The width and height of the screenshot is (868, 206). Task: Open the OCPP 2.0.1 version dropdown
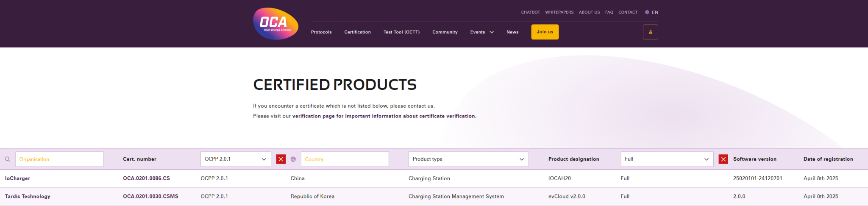tap(235, 159)
